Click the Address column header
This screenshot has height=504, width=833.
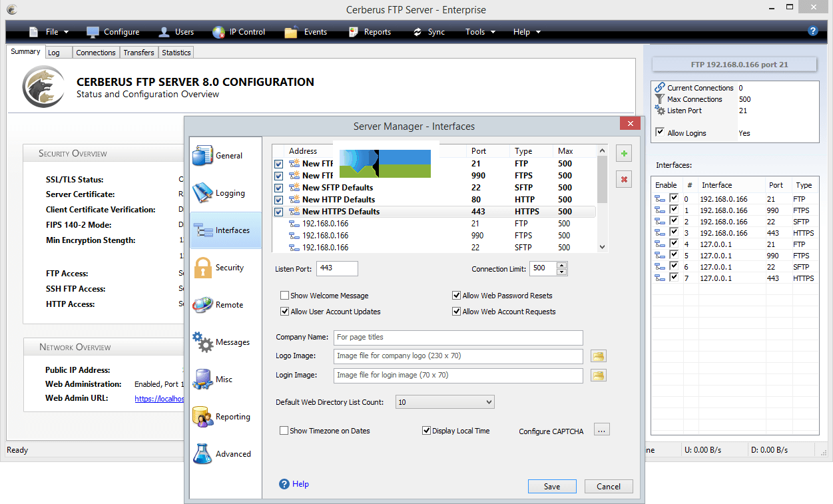pyautogui.click(x=303, y=151)
